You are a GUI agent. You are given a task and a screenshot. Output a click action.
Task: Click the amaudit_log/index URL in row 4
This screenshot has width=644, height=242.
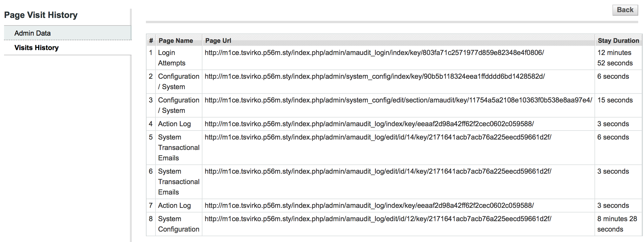pyautogui.click(x=369, y=124)
